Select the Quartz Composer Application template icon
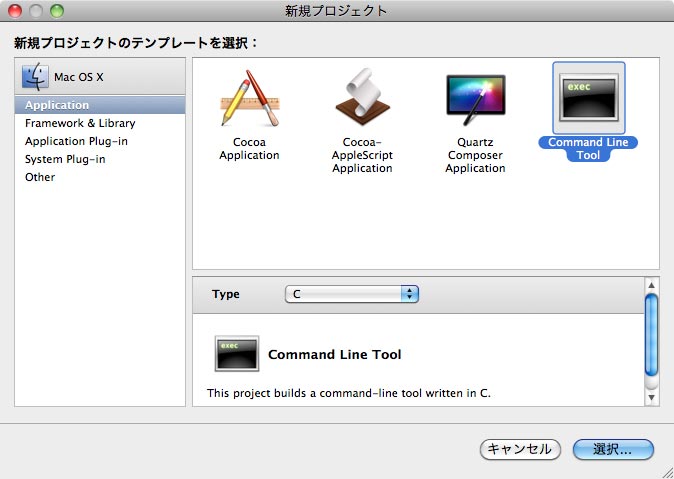 tap(475, 100)
